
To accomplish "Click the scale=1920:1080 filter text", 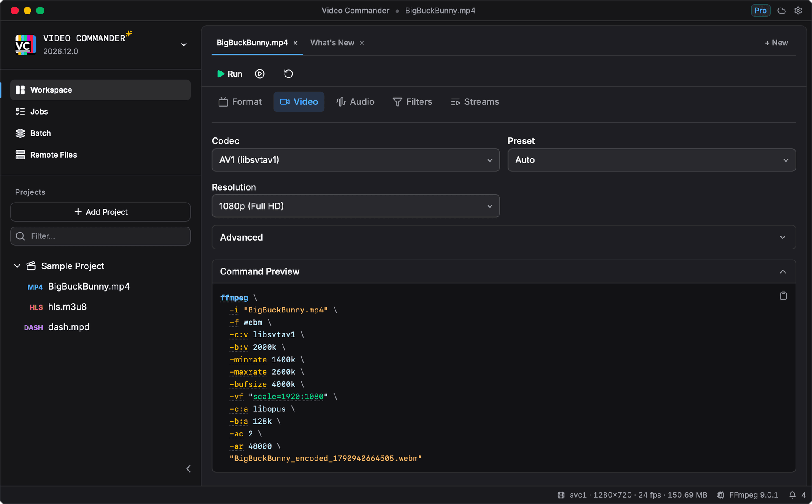I will (x=288, y=397).
